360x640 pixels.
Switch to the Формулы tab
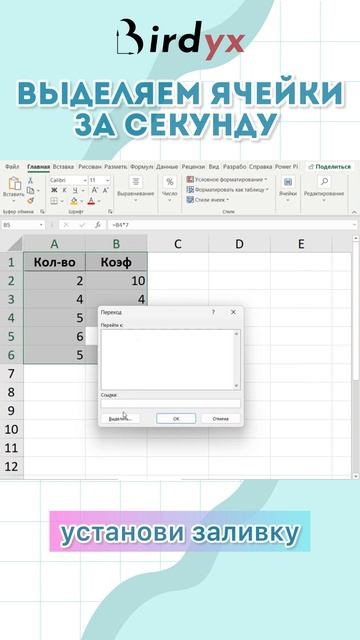pyautogui.click(x=142, y=167)
